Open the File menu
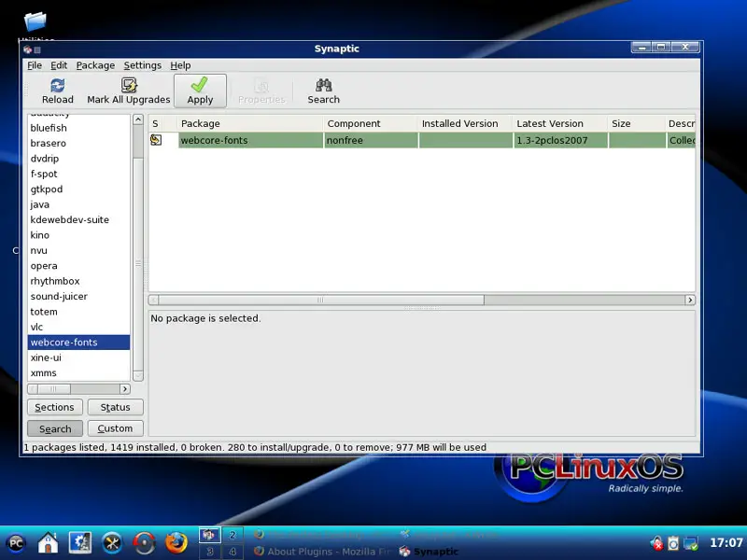This screenshot has width=747, height=560. coord(35,65)
